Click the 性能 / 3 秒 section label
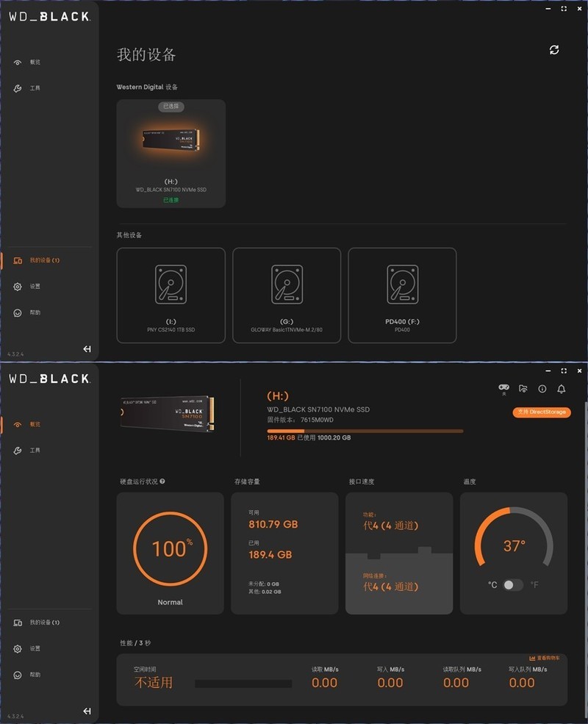Viewport: 588px width, 724px height. click(x=135, y=643)
